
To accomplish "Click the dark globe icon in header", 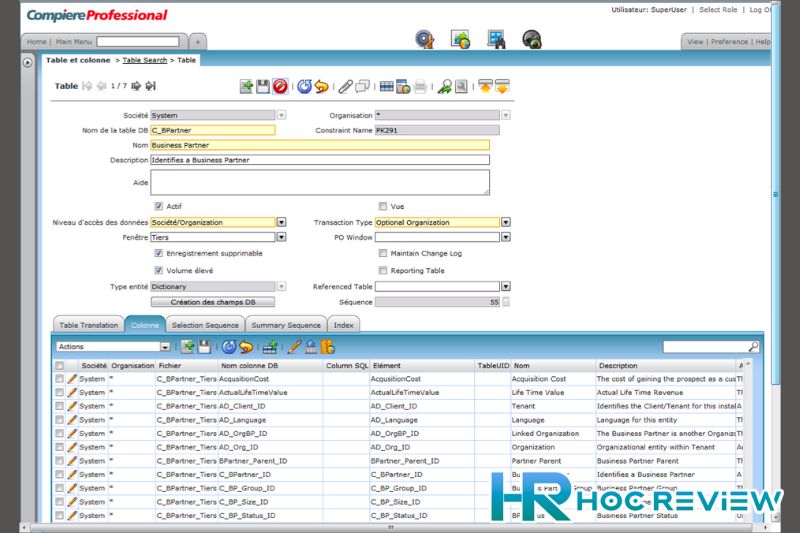I will click(532, 39).
